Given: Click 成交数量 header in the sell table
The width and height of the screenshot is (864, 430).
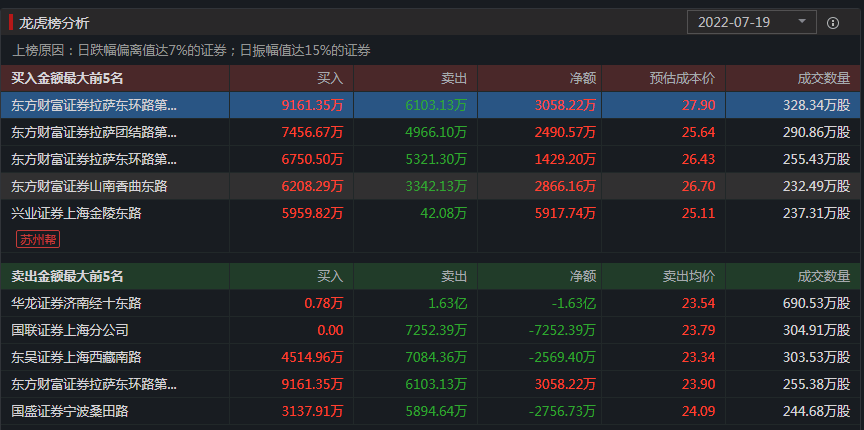Looking at the screenshot, I should (824, 276).
